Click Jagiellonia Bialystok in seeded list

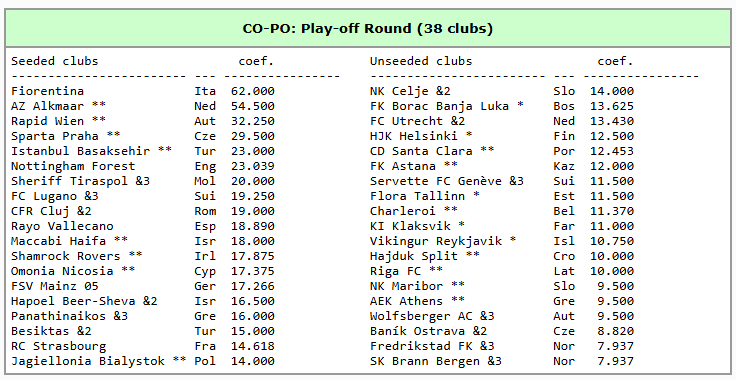(x=88, y=361)
